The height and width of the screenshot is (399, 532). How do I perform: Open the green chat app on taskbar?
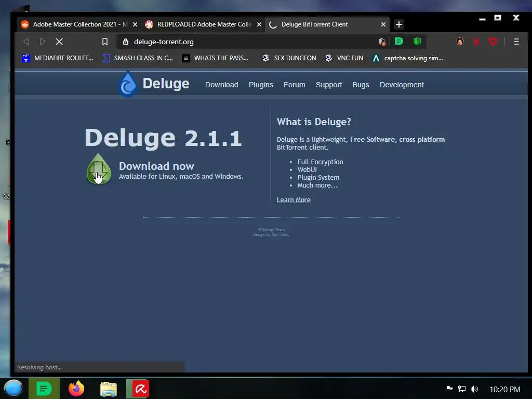pyautogui.click(x=44, y=389)
